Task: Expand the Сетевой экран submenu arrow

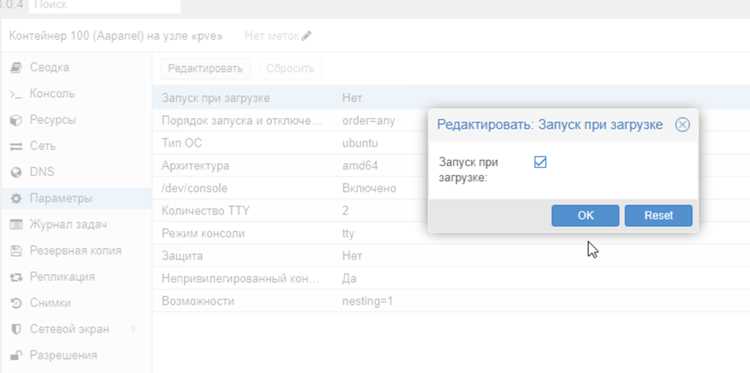Action: click(x=133, y=329)
